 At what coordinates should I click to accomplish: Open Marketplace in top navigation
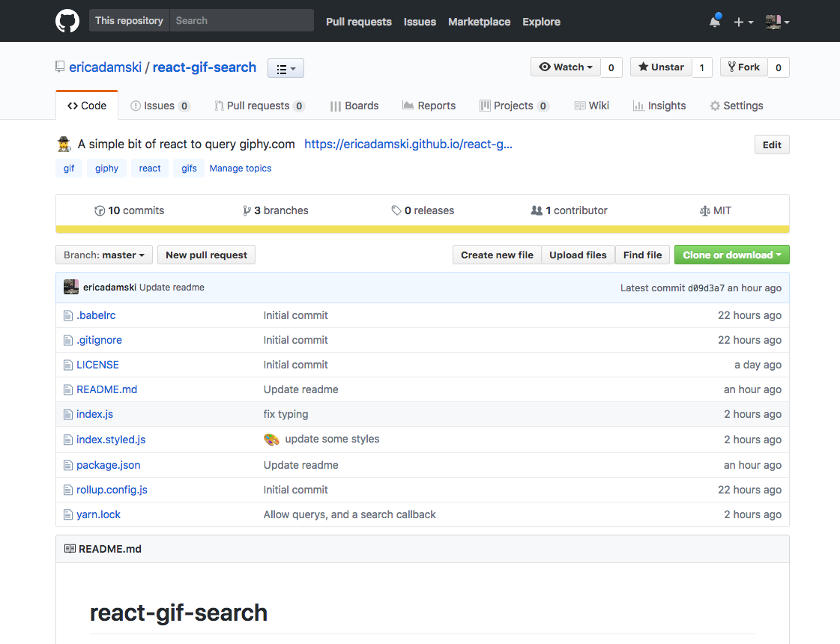coord(479,22)
